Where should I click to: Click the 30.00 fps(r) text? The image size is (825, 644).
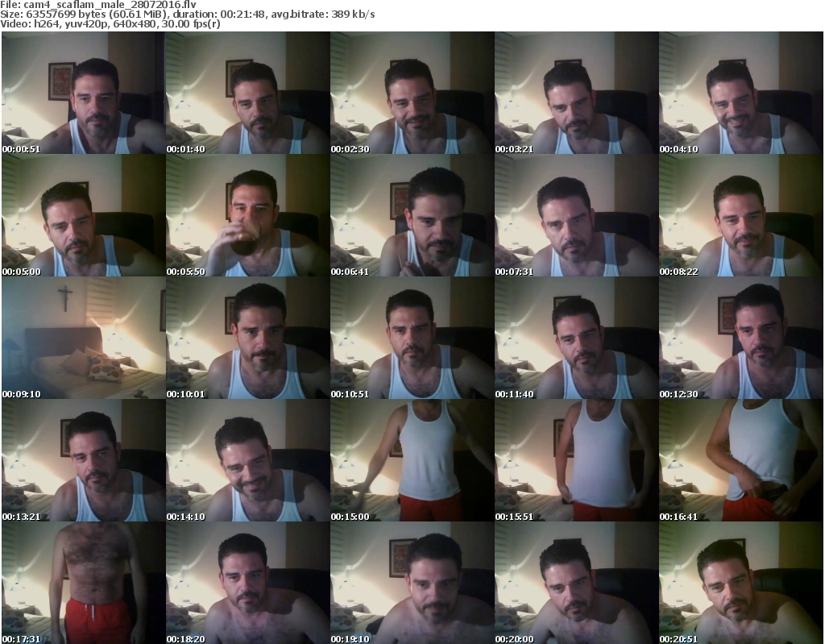pos(191,23)
